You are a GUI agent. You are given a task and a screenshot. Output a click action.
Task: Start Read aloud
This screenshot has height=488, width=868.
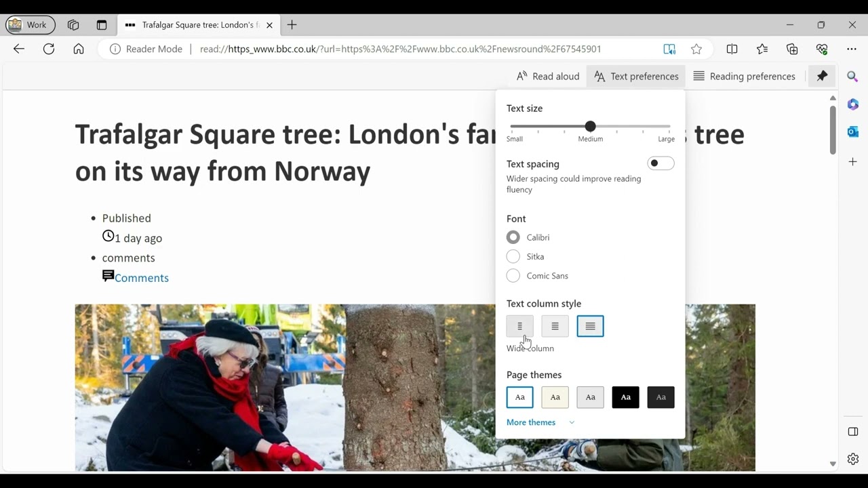[x=548, y=76]
